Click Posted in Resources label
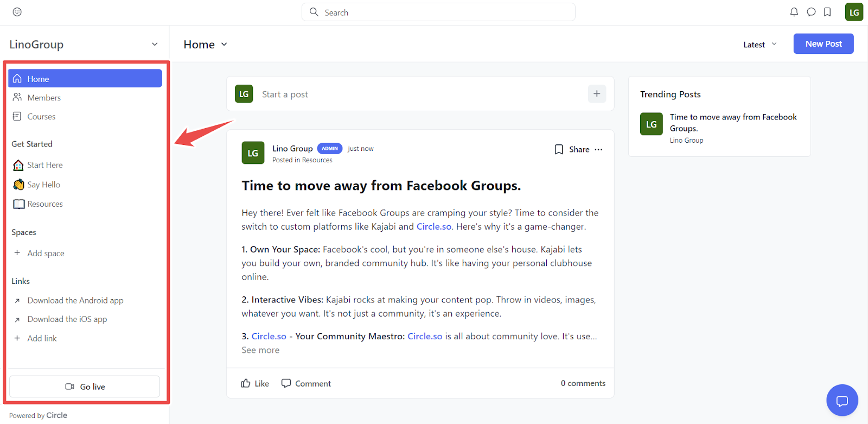868x424 pixels. tap(302, 160)
